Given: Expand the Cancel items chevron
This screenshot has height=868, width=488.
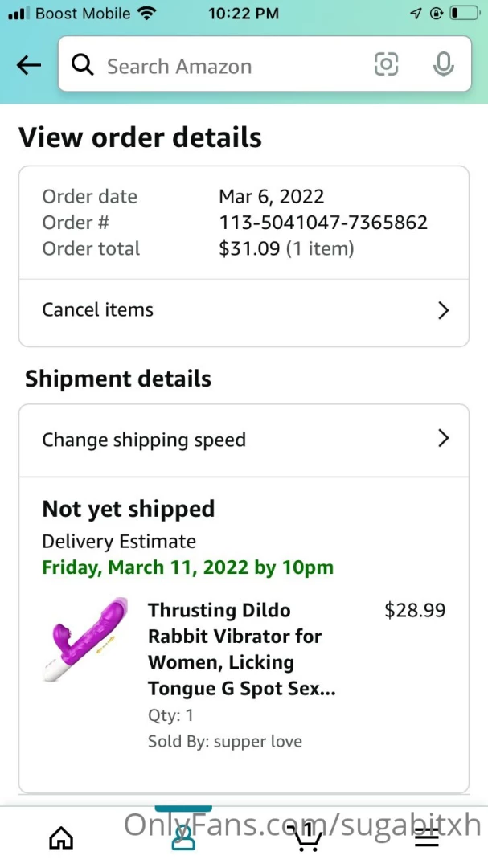Looking at the screenshot, I should click(443, 311).
